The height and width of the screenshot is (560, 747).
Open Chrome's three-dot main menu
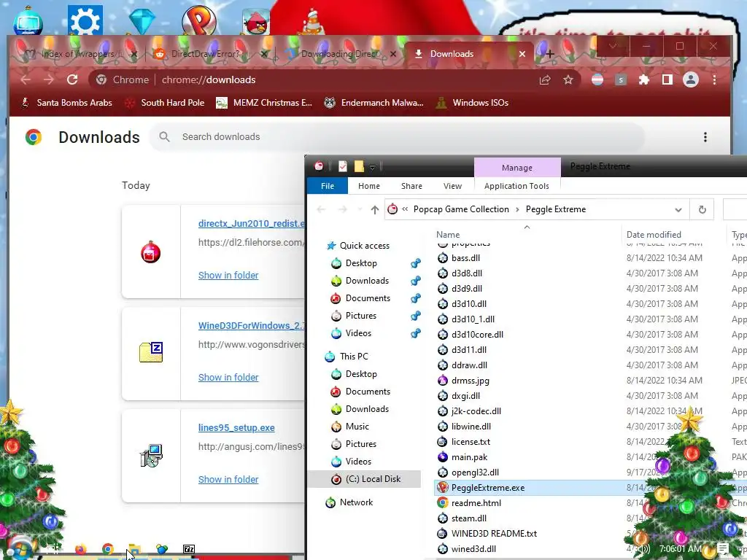click(x=714, y=79)
